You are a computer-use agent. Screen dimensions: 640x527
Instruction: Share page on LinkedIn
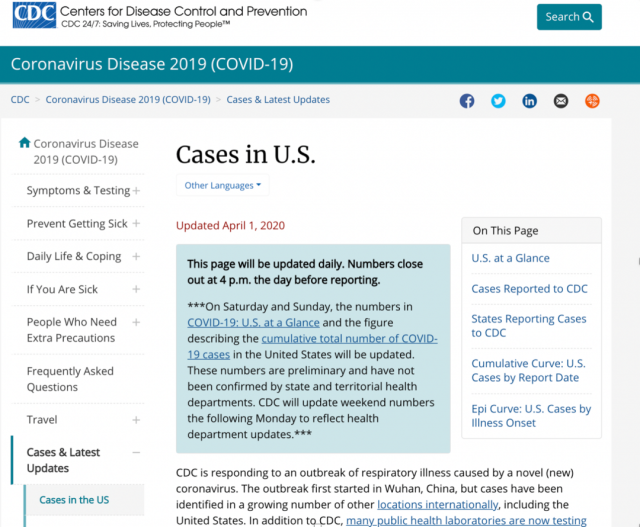(529, 101)
